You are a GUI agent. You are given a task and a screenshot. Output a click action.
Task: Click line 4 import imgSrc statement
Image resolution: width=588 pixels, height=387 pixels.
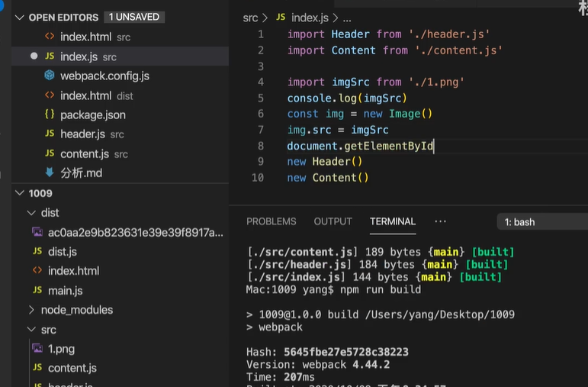[x=376, y=82]
